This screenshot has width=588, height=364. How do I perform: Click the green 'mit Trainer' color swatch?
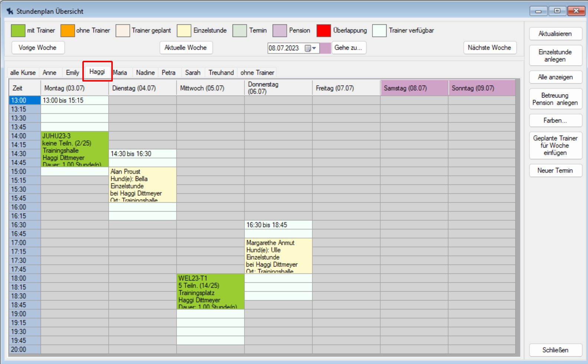[18, 31]
